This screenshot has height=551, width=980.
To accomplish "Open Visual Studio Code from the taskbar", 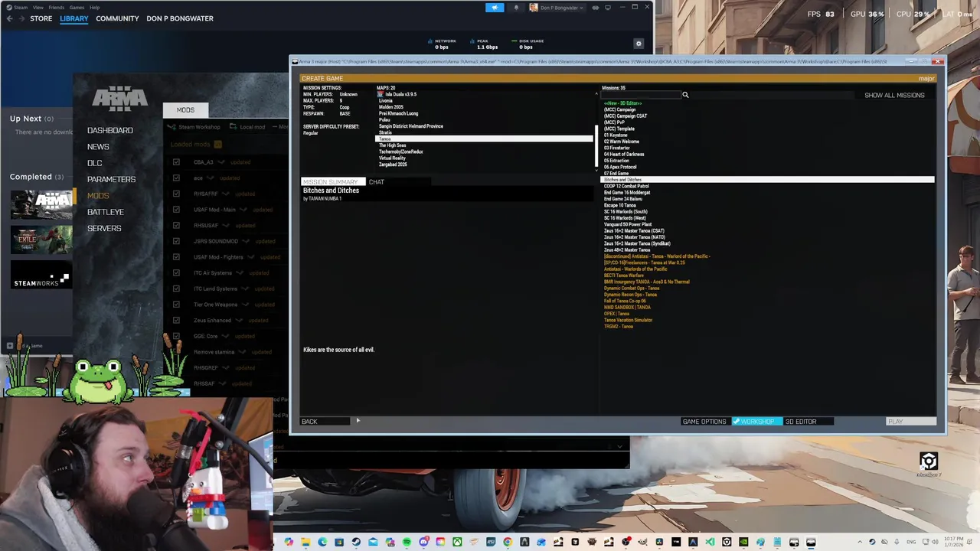I will pos(710,542).
